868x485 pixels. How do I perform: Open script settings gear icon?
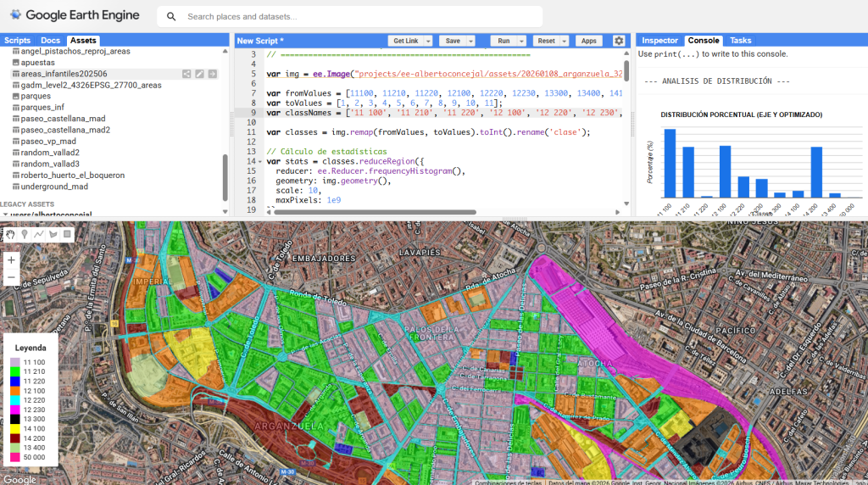pos(619,41)
